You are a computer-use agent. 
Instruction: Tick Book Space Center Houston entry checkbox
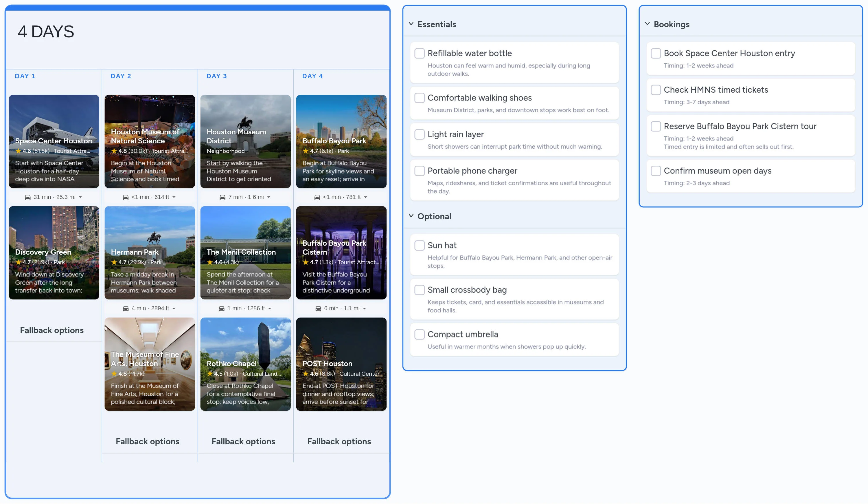655,53
